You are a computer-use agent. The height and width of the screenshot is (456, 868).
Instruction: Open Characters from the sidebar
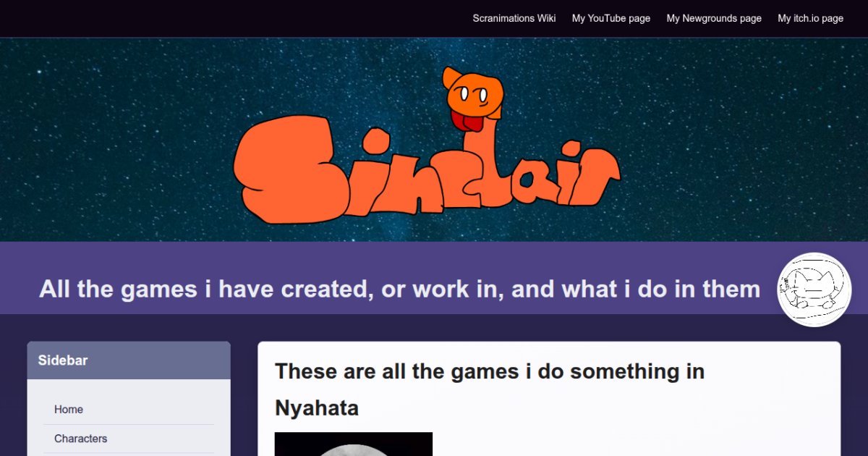pyautogui.click(x=80, y=439)
